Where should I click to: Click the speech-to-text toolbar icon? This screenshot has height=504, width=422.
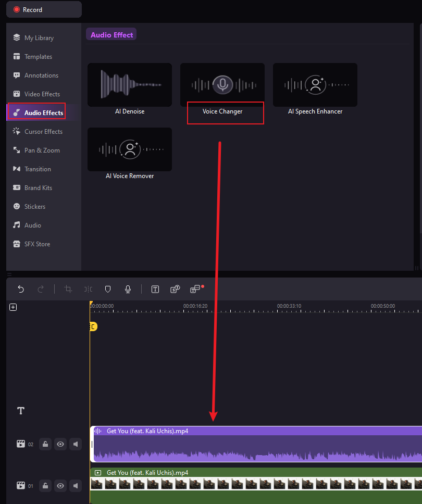click(x=175, y=289)
